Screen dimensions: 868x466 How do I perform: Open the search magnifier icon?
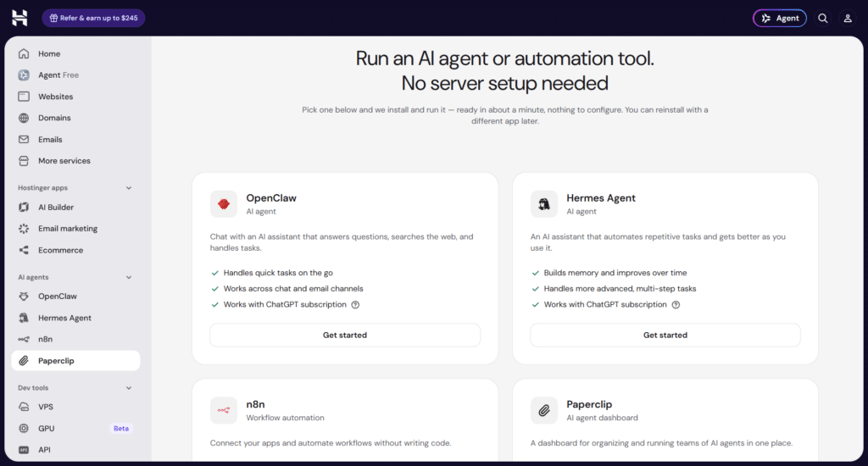tap(822, 19)
